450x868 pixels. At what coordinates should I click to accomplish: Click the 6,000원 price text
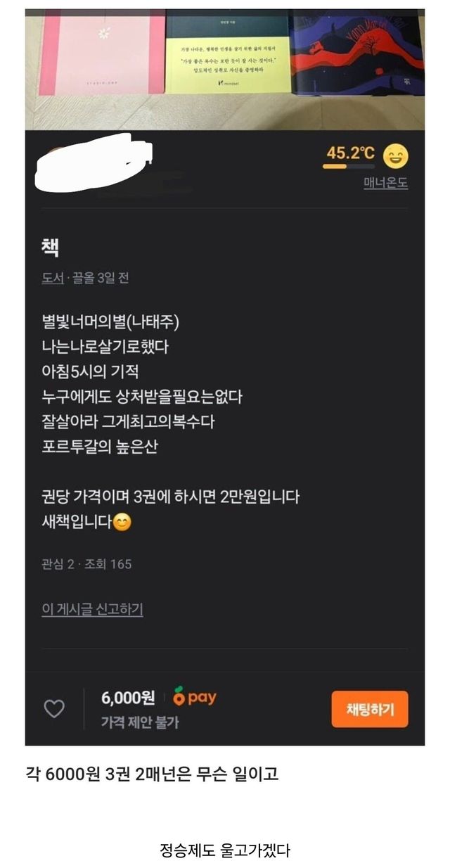128,698
